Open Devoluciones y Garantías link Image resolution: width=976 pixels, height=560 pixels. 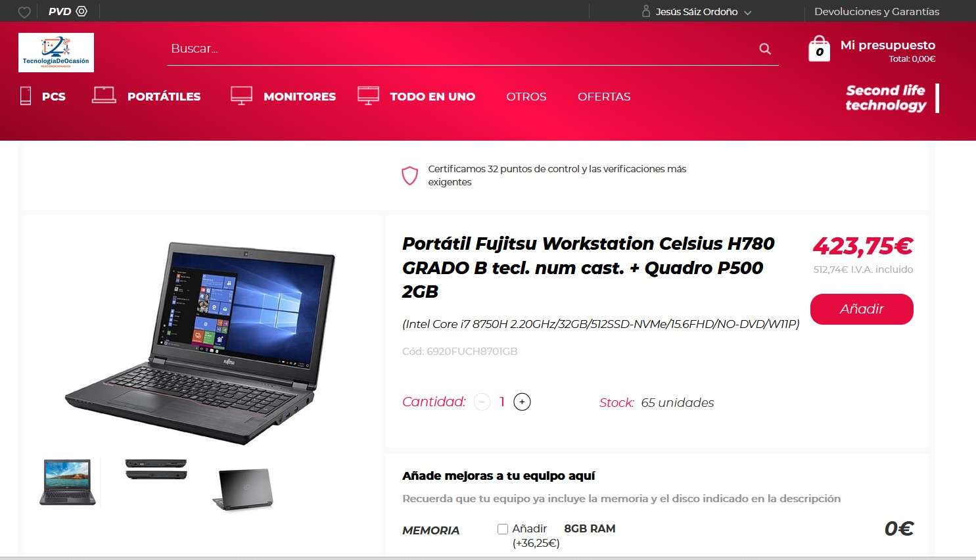coord(877,11)
